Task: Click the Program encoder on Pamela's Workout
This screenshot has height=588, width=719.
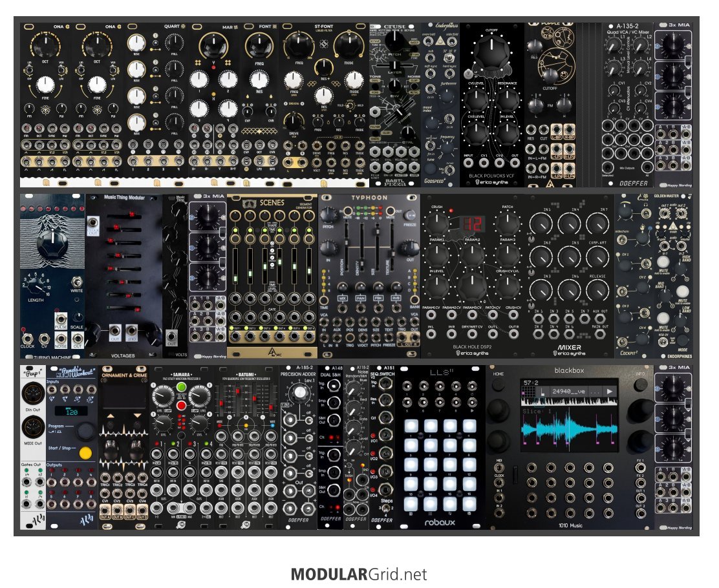Action: coord(85,431)
